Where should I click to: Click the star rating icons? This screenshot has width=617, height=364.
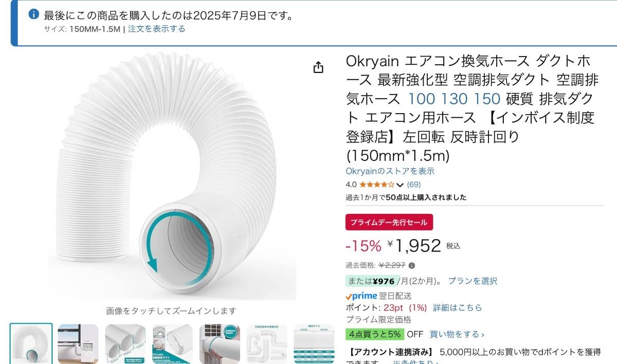pos(377,185)
